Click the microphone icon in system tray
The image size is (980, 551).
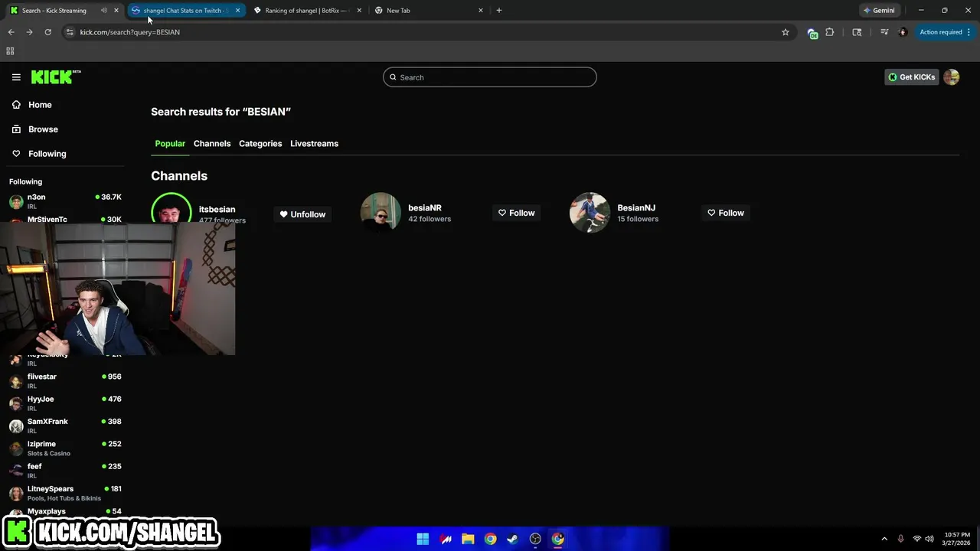coord(900,539)
